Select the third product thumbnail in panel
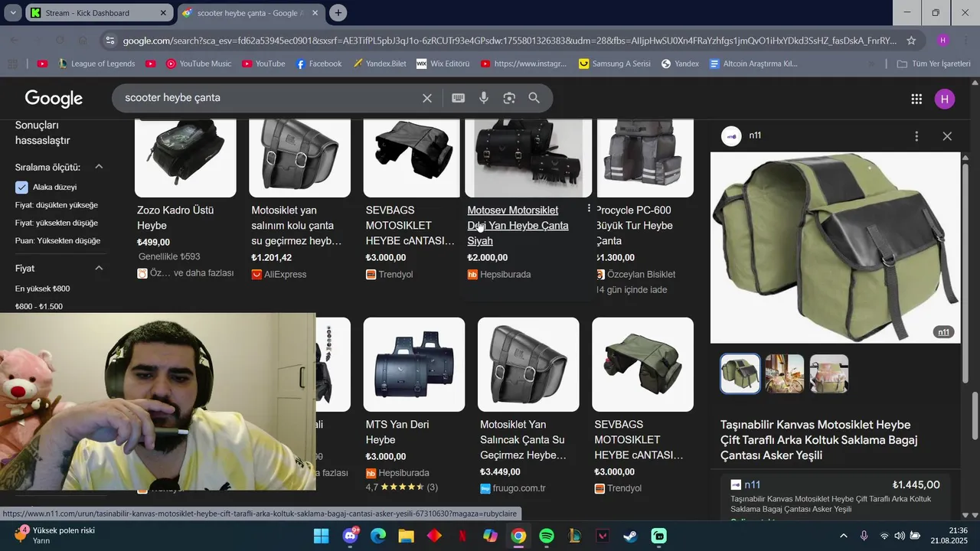This screenshot has width=980, height=551. 829,373
